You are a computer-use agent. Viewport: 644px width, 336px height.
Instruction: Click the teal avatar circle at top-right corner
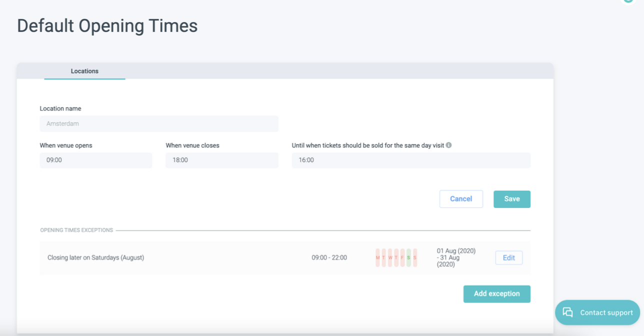[628, 1]
